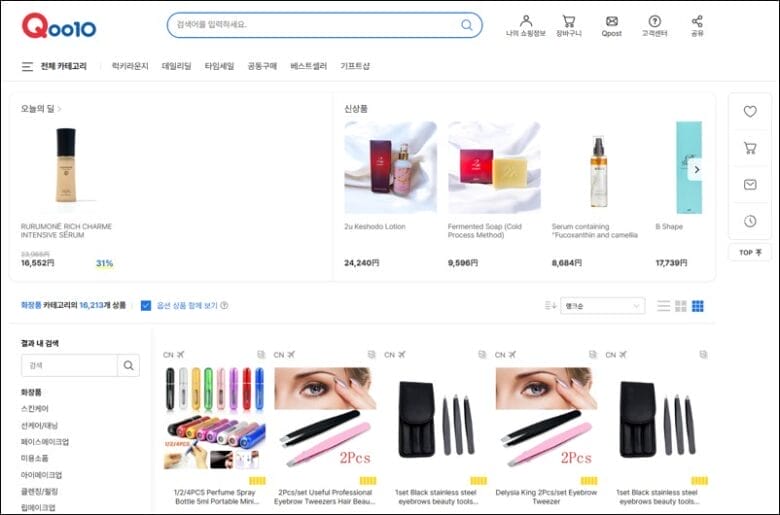Open Qpost mail icon in header

[611, 21]
